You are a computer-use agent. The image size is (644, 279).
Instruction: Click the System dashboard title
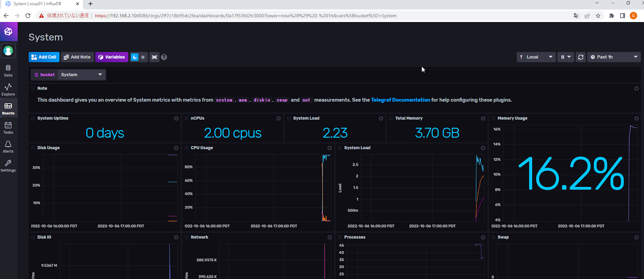tap(45, 37)
